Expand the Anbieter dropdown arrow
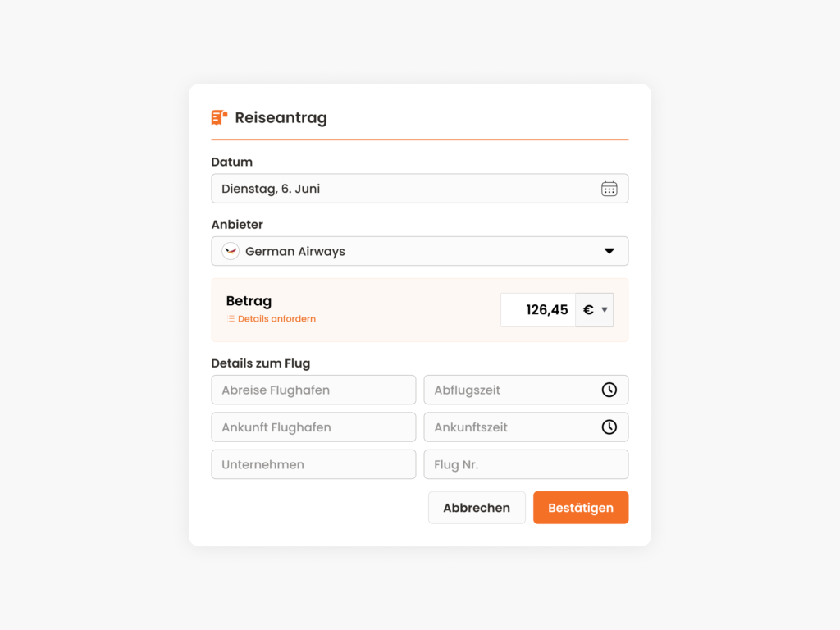 click(609, 251)
